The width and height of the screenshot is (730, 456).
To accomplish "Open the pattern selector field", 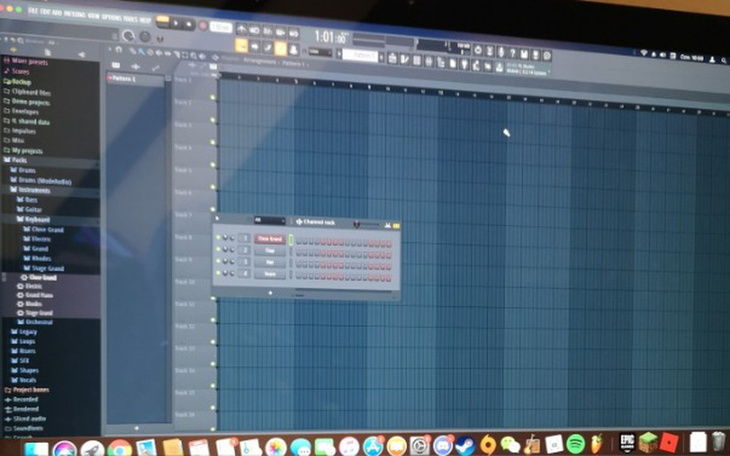I will pyautogui.click(x=360, y=55).
